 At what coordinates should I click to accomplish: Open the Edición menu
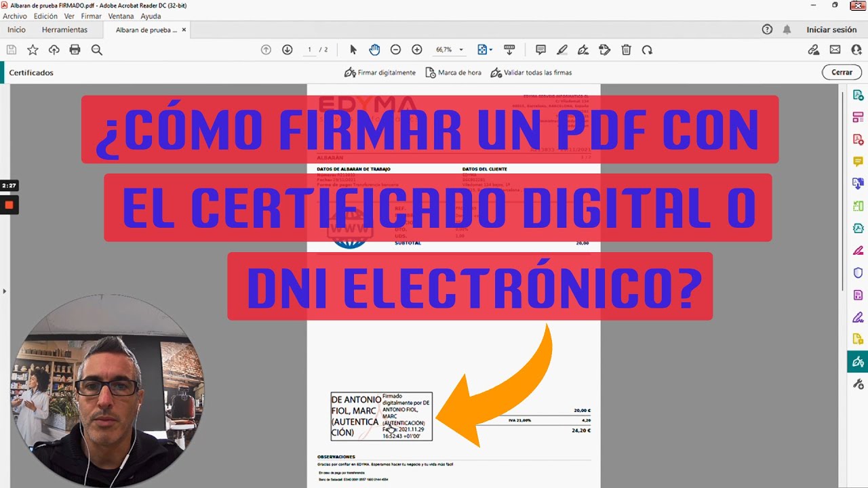[x=45, y=16]
